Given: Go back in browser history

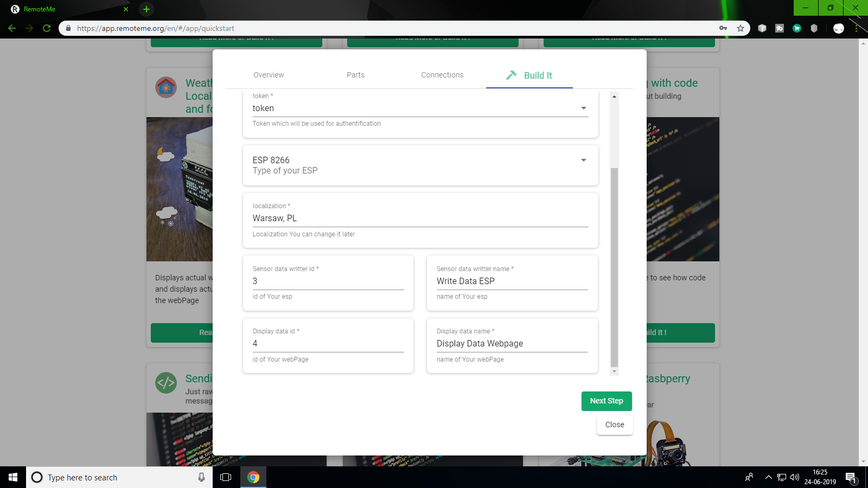Looking at the screenshot, I should tap(12, 28).
